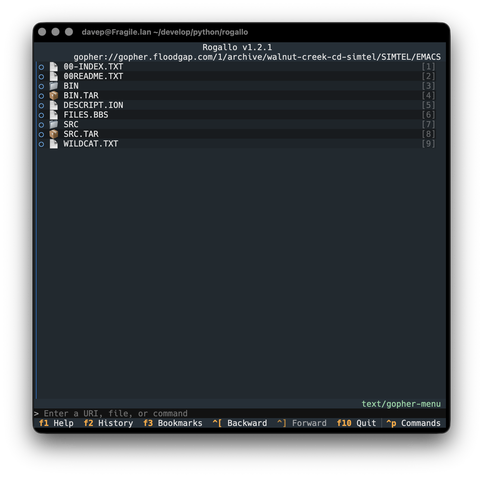Click the document icon beside 00-INDEX.TXT
Screen dimensions: 483x477
[x=54, y=67]
